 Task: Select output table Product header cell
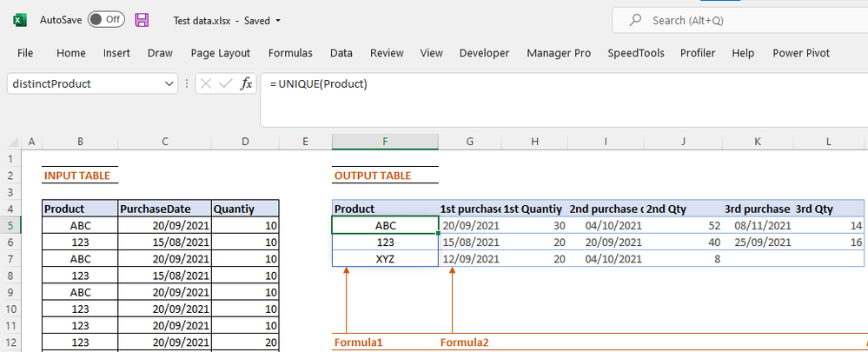tap(385, 209)
